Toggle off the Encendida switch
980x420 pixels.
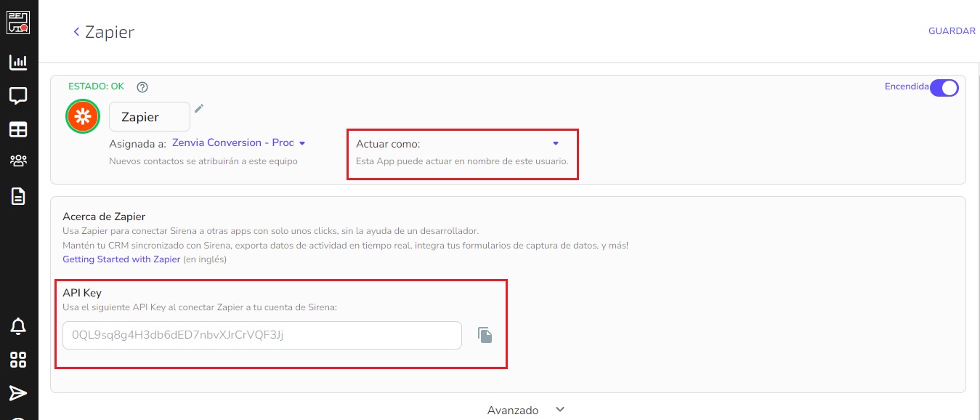pyautogui.click(x=944, y=87)
